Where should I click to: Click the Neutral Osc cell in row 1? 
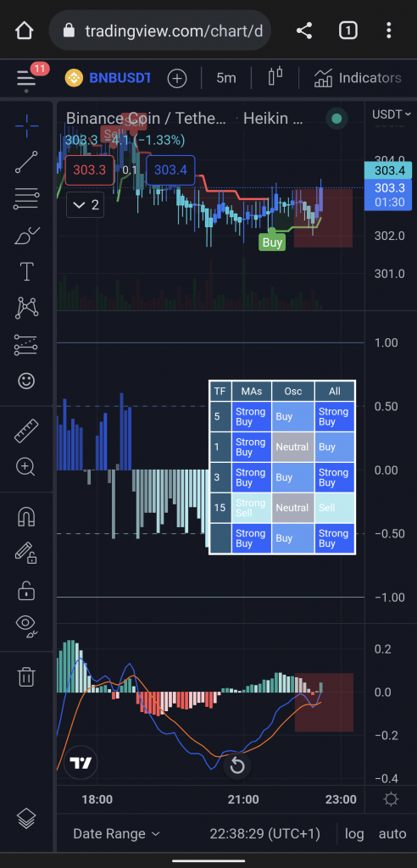(x=293, y=447)
